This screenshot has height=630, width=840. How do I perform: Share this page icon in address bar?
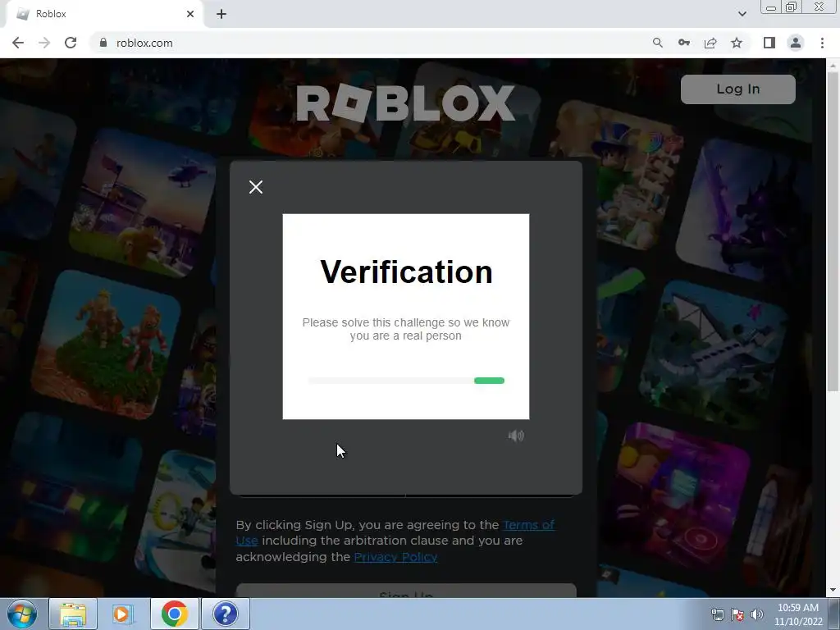(x=710, y=43)
